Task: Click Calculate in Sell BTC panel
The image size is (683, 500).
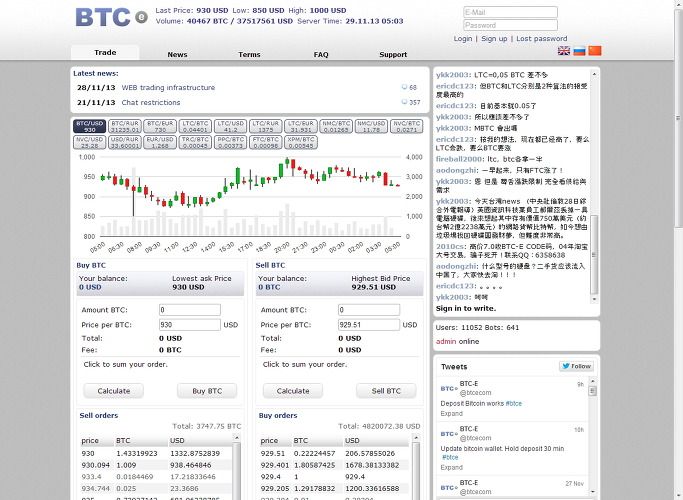Action: pyautogui.click(x=293, y=391)
